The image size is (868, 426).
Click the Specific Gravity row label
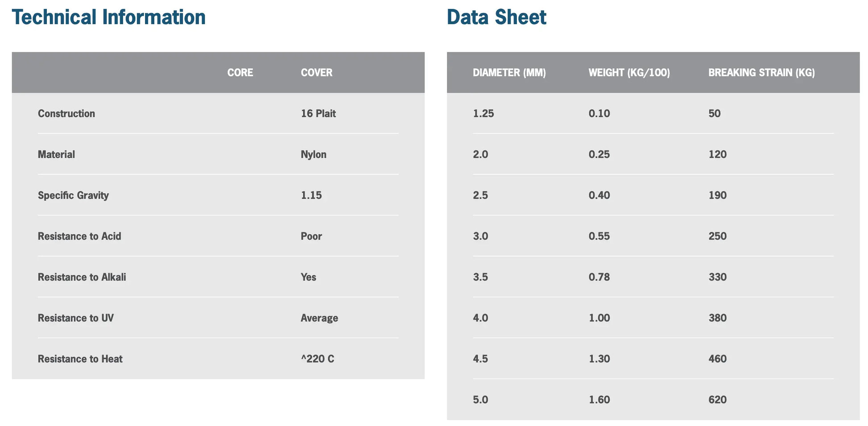tap(73, 195)
